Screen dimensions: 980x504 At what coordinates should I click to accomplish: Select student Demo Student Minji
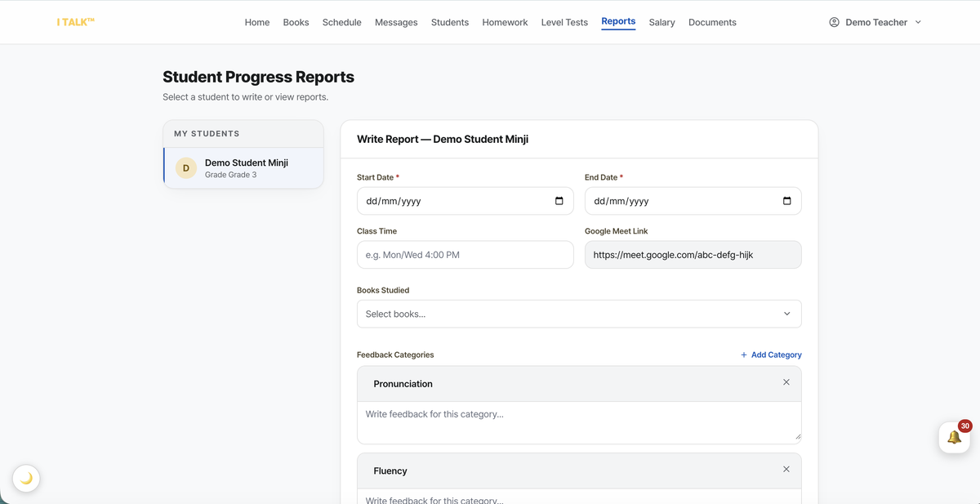click(x=243, y=168)
